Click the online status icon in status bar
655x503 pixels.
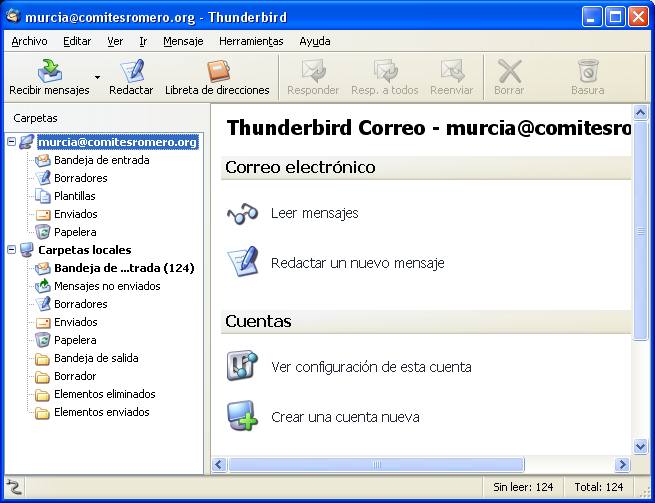tap(14, 487)
